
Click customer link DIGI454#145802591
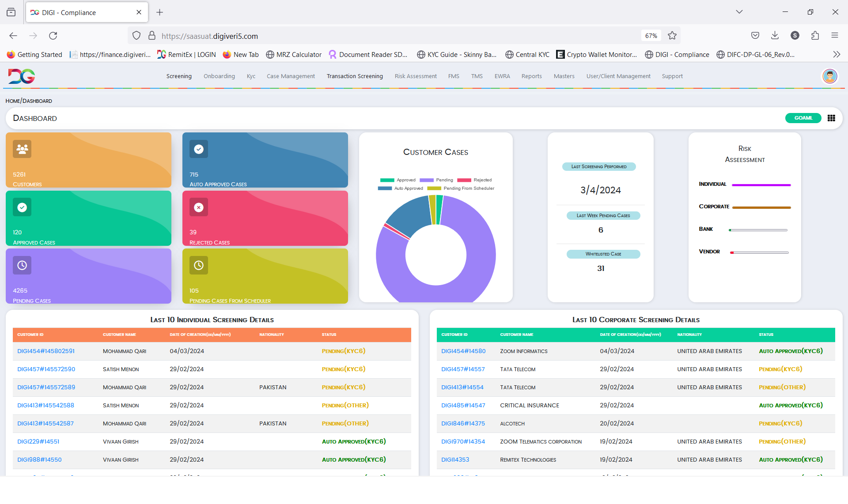pos(46,351)
